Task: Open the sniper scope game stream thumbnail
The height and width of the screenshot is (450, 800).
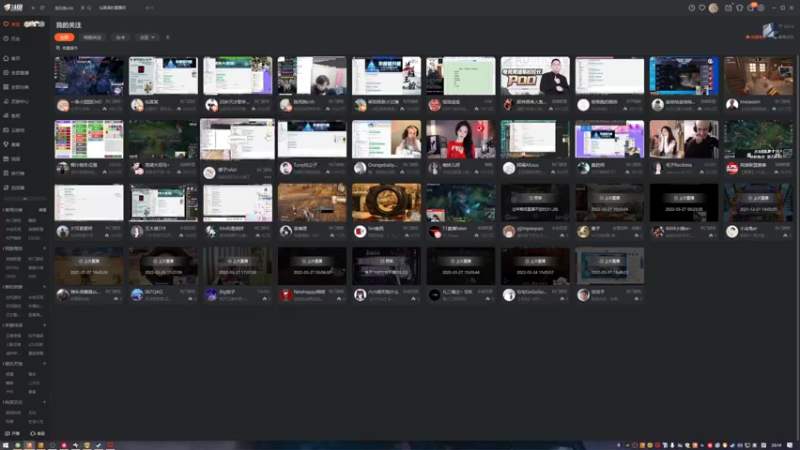Action: point(387,203)
